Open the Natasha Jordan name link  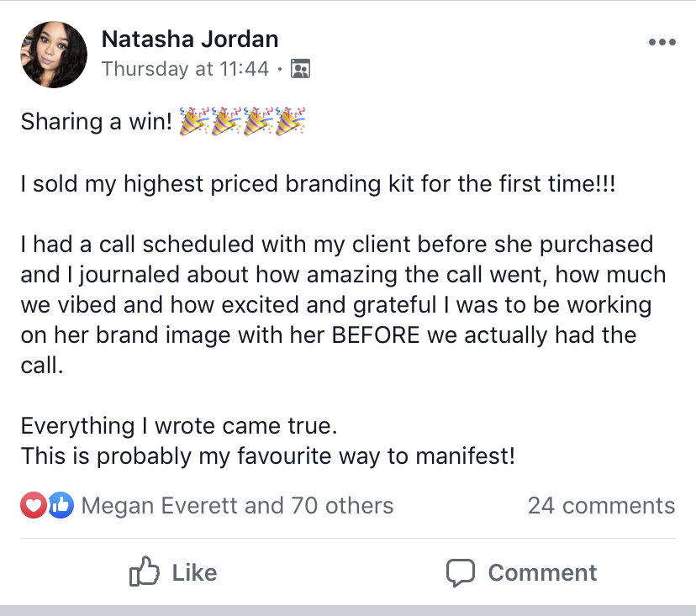[x=190, y=39]
